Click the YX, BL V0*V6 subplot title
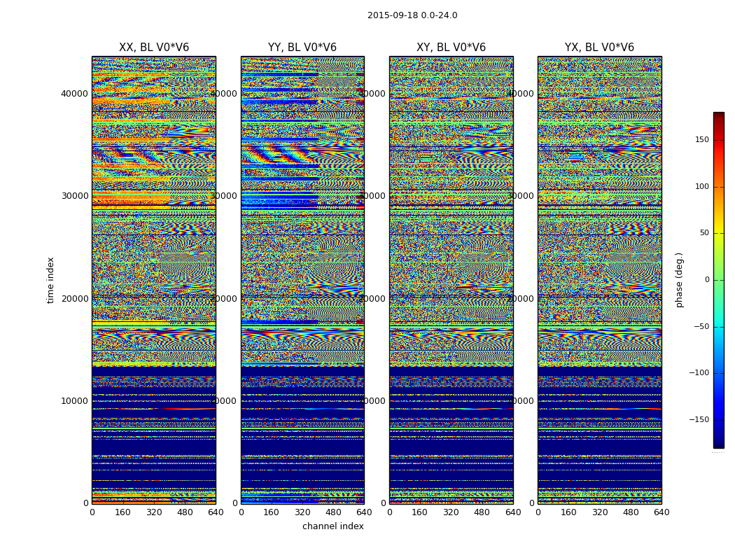Image resolution: width=735 pixels, height=560 pixels. pyautogui.click(x=599, y=48)
